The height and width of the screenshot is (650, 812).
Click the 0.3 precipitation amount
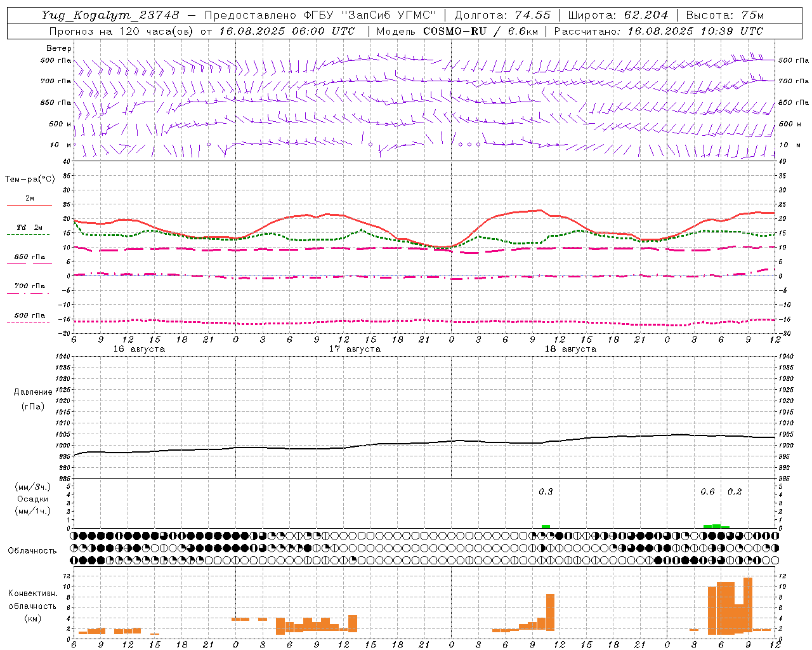point(546,492)
